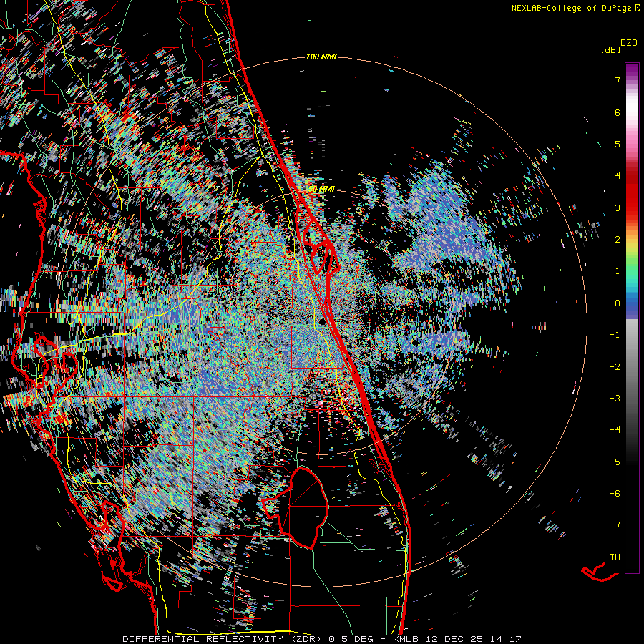This screenshot has width=644, height=644.
Task: Click the TH threshold label
Action: (x=615, y=557)
